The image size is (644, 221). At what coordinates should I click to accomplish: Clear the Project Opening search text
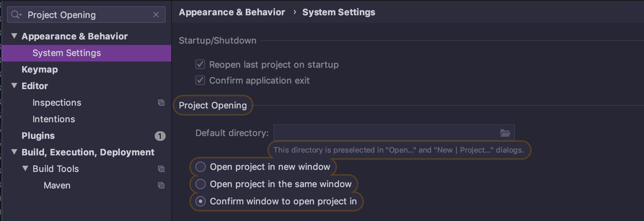point(156,15)
